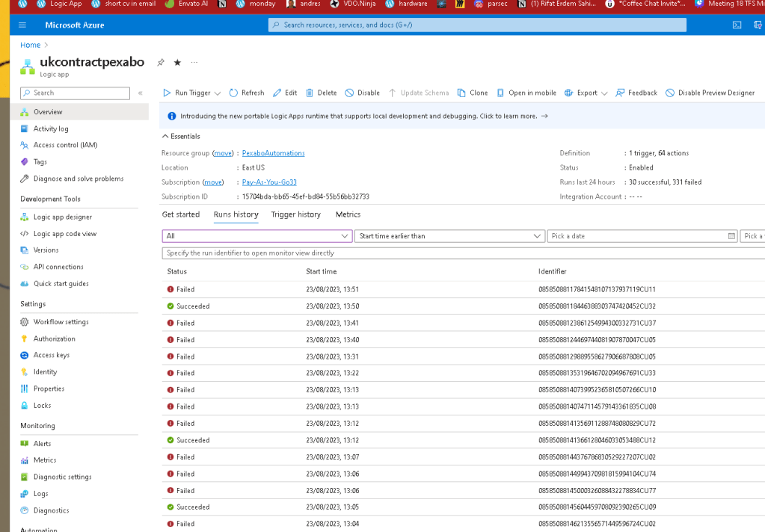Open Cloud Shell icon in top bar
The width and height of the screenshot is (765, 532).
click(x=737, y=25)
